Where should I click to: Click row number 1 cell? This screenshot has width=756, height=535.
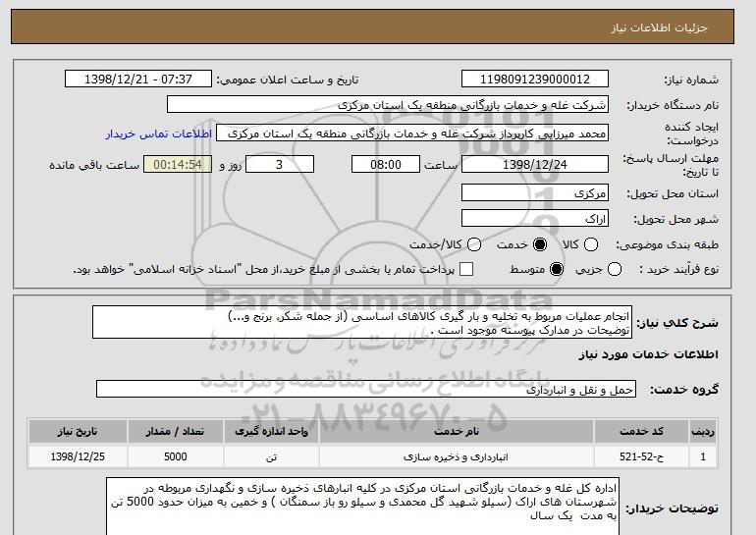coord(703,456)
